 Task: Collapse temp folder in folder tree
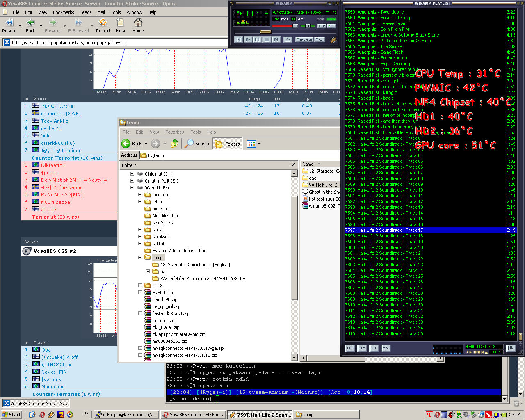click(x=140, y=258)
